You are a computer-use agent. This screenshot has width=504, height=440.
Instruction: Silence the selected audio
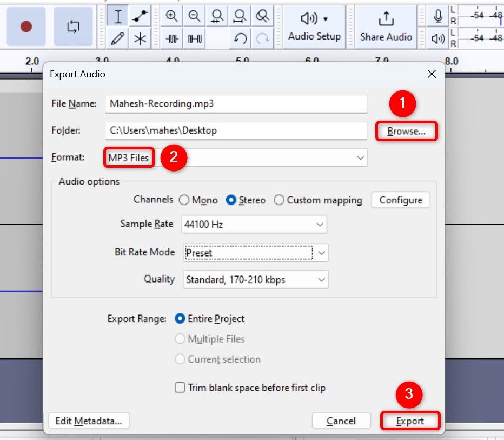tap(194, 39)
